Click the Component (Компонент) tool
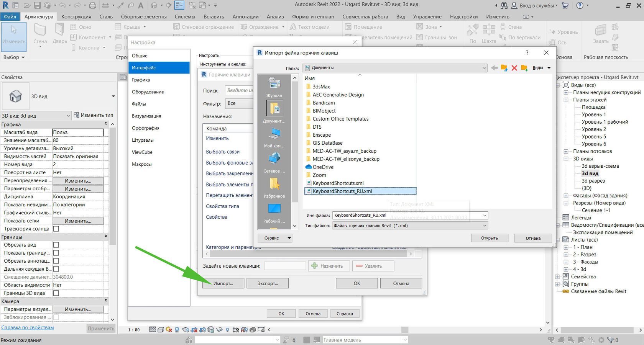The image size is (644, 345). pyautogui.click(x=91, y=38)
